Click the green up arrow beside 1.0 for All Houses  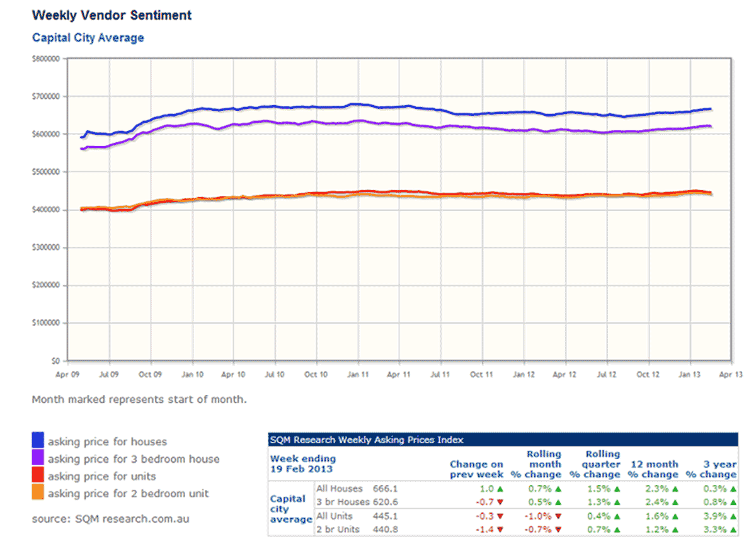coord(500,489)
